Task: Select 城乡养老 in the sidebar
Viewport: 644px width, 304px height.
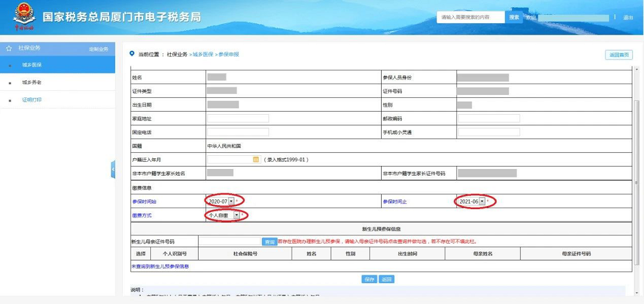Action: 57,82
